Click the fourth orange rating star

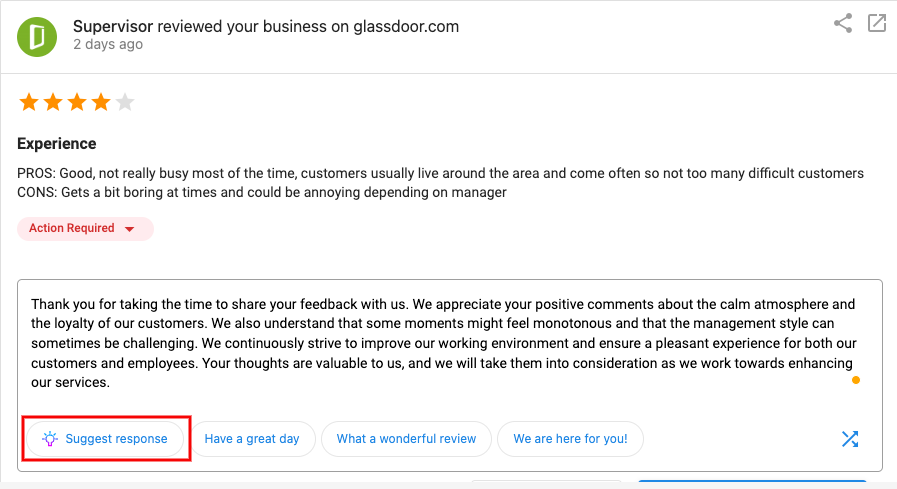pos(101,102)
